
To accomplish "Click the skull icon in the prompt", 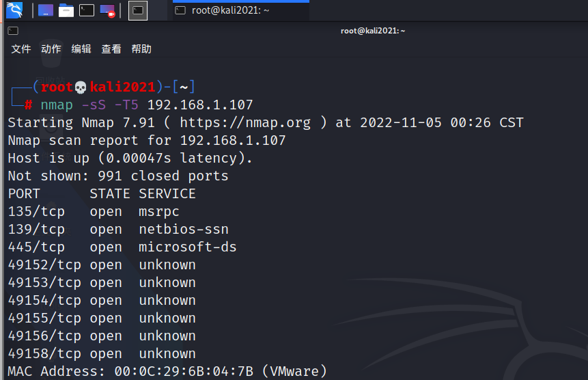I will (81, 87).
